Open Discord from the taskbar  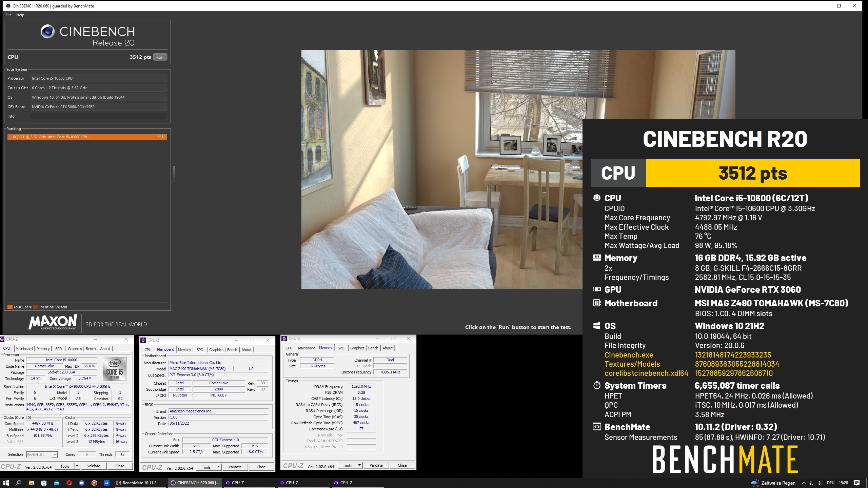81,483
